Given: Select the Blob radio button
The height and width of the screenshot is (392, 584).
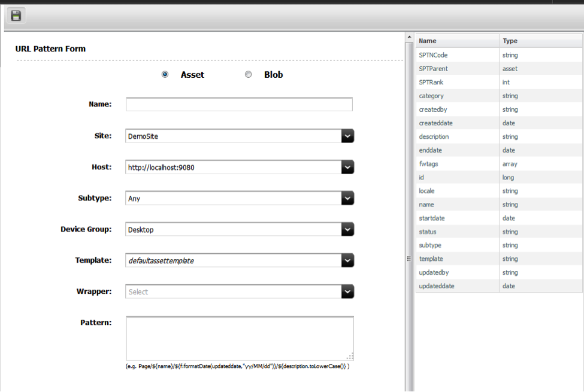Looking at the screenshot, I should [248, 74].
